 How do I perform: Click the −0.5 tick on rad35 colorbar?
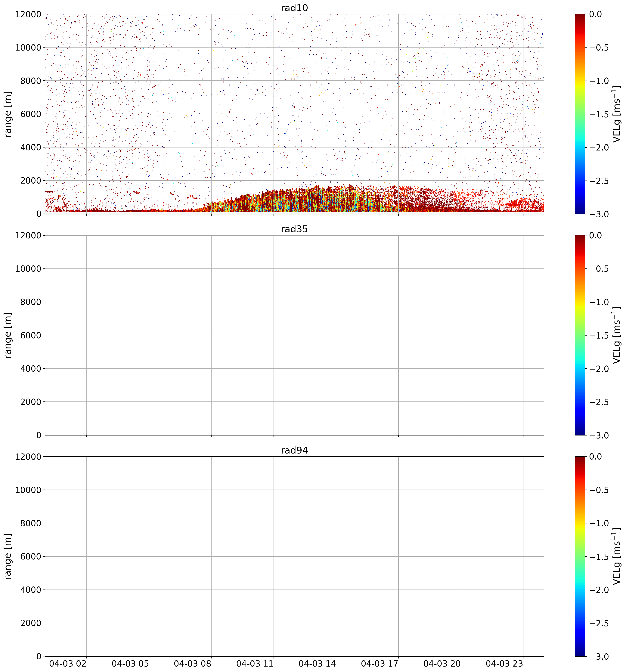(599, 269)
